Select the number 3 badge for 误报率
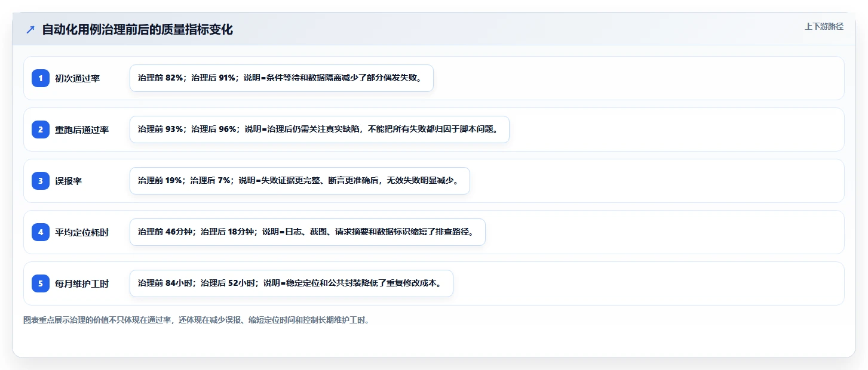The image size is (868, 370). pyautogui.click(x=41, y=181)
